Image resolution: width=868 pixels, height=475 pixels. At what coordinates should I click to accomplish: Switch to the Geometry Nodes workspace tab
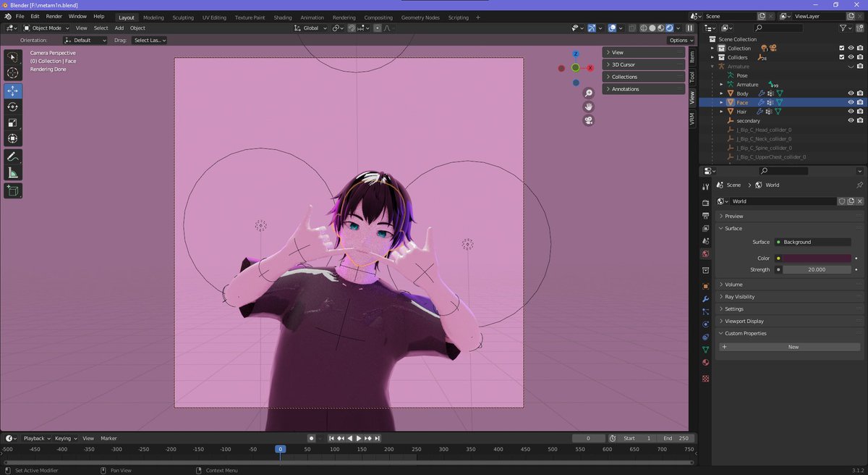420,17
